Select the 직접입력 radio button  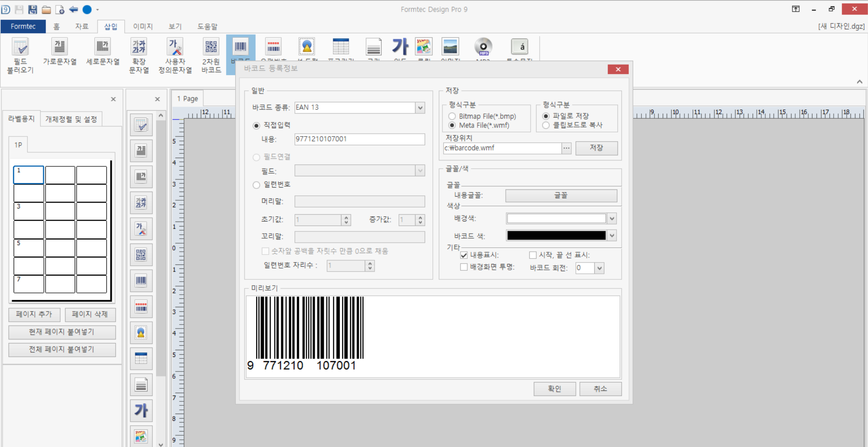coord(256,125)
